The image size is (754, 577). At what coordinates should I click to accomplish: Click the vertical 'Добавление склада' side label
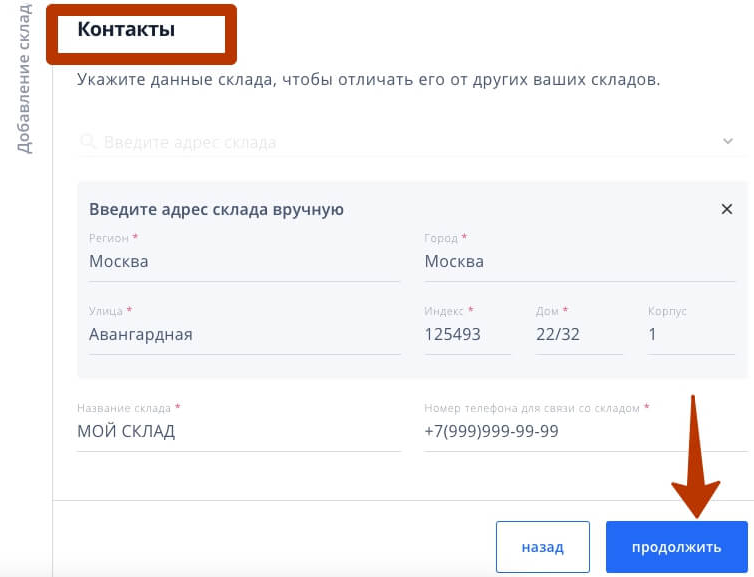(24, 78)
